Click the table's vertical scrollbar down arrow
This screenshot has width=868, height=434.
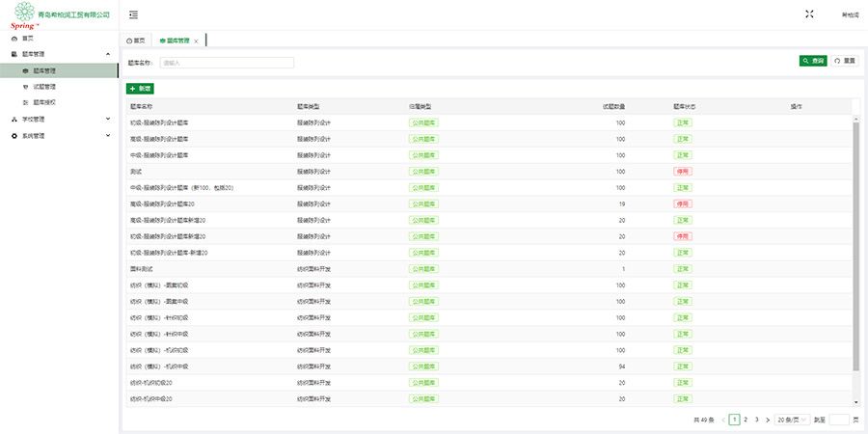854,402
